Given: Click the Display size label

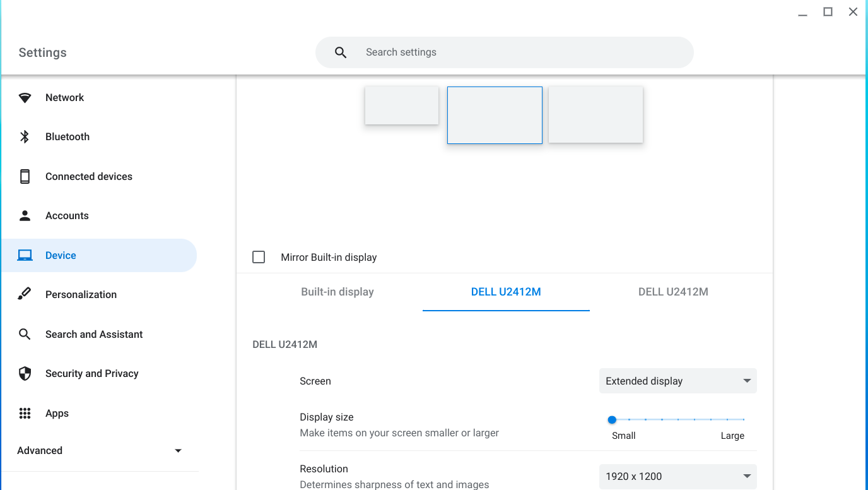Looking at the screenshot, I should coord(327,417).
